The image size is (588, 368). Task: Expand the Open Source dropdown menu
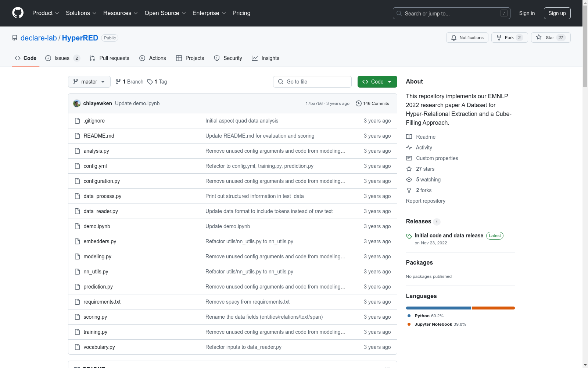click(165, 13)
